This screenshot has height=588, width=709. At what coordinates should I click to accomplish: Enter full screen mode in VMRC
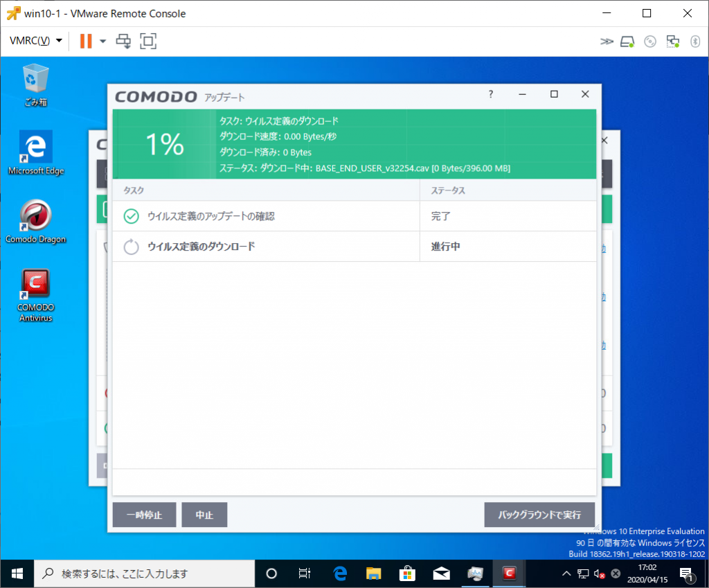148,41
